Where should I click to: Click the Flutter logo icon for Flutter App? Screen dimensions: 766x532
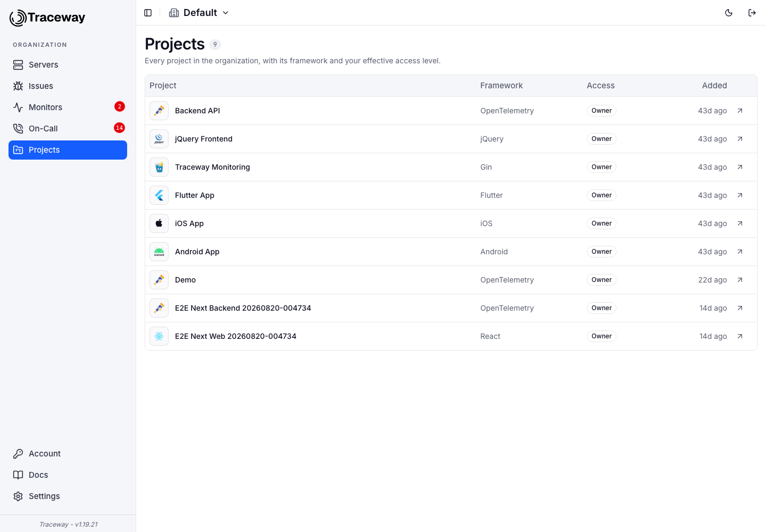point(159,195)
